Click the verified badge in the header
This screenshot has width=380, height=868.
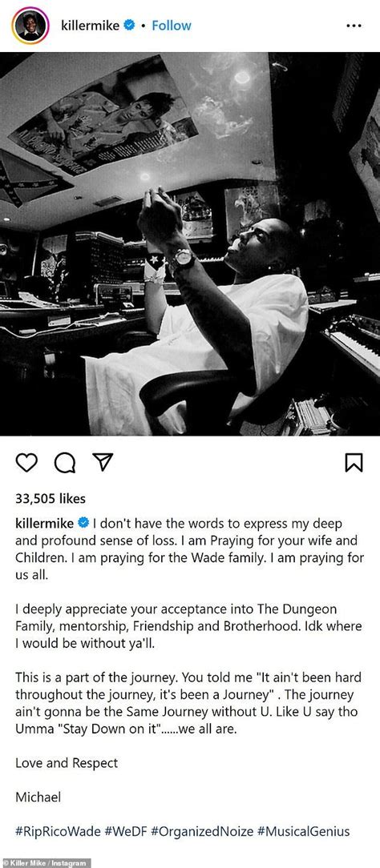click(x=129, y=26)
